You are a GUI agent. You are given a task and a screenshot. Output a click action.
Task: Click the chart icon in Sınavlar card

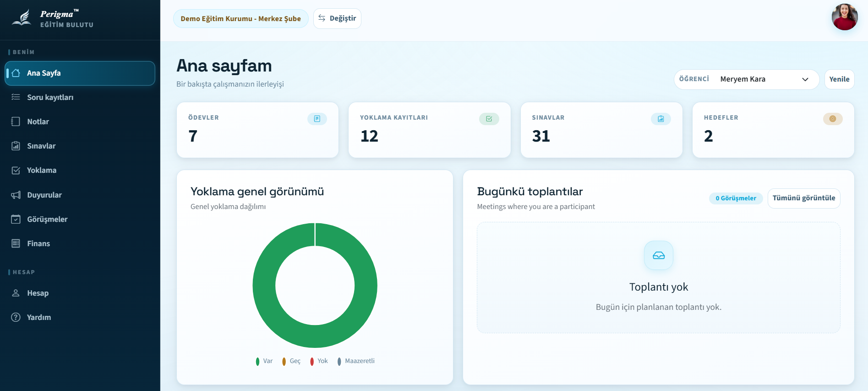click(661, 119)
